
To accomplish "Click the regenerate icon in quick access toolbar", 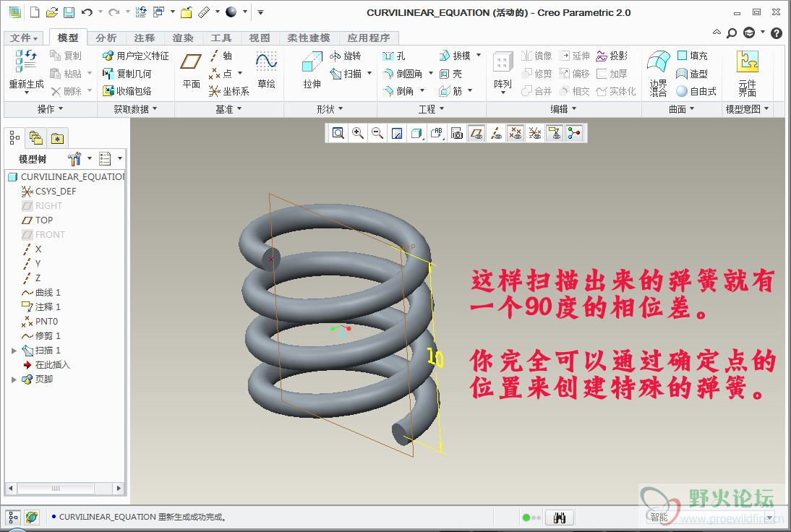I will click(141, 12).
